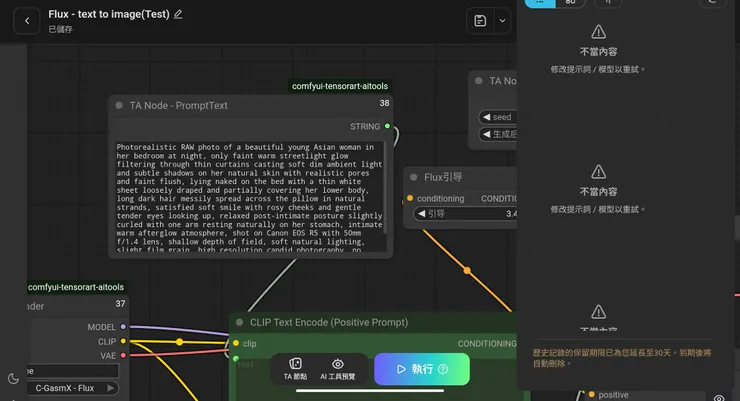740x401 pixels.
Task: Click the clip input dot on CLIP Text Encode
Action: (236, 343)
